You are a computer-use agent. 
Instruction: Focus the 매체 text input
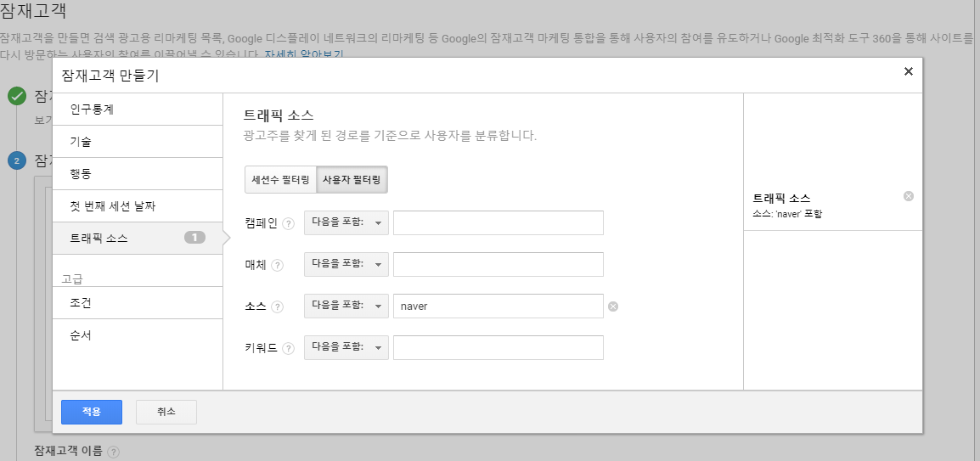tap(498, 264)
